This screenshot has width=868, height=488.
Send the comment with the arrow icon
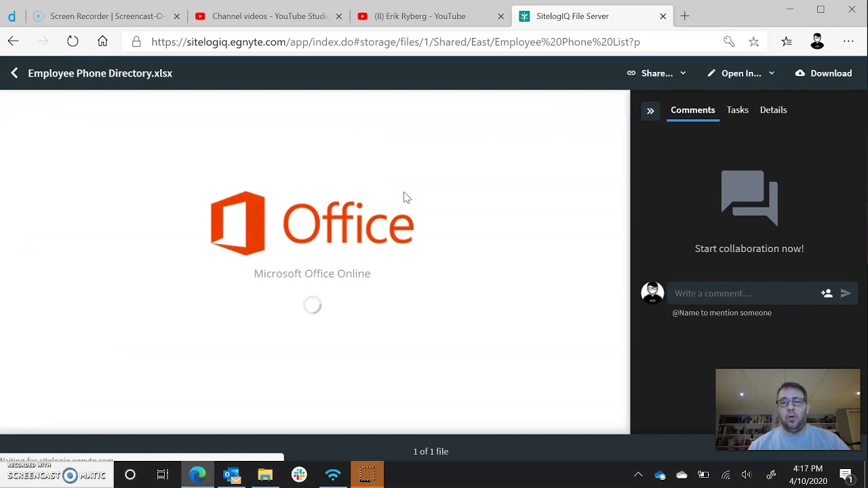pos(846,293)
